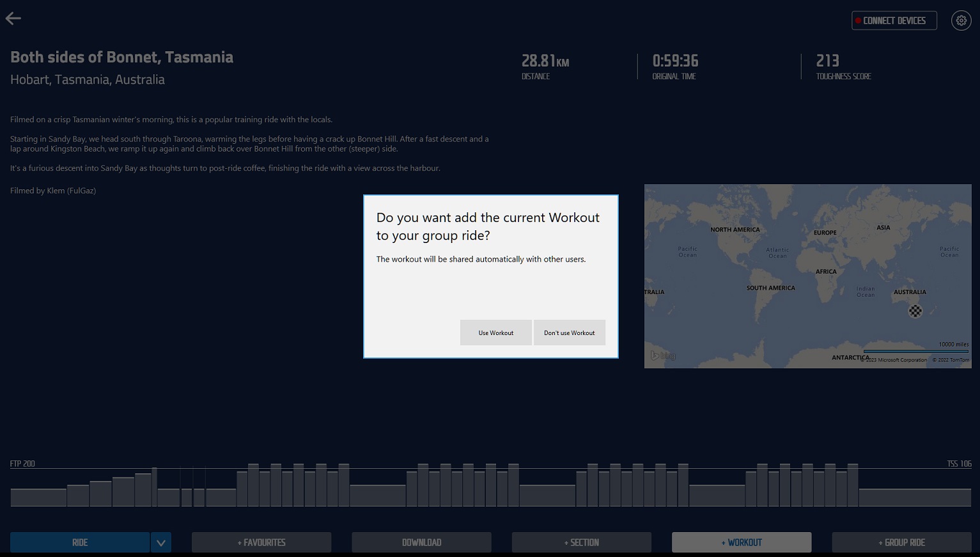Click the checkered flag map marker

915,311
